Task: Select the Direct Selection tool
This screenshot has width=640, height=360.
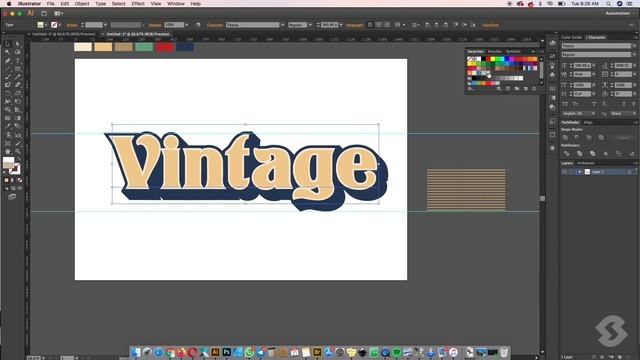Action: pyautogui.click(x=18, y=44)
